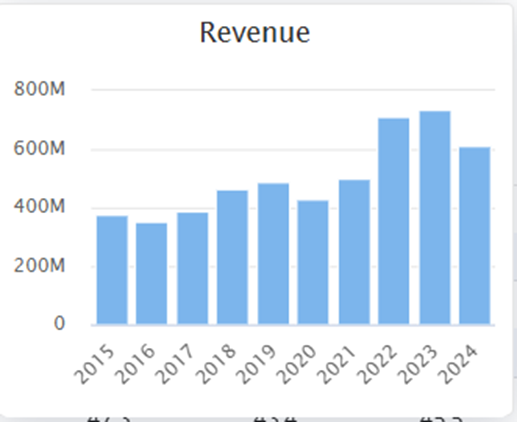Click the 2020 x-axis year label

coord(296,364)
